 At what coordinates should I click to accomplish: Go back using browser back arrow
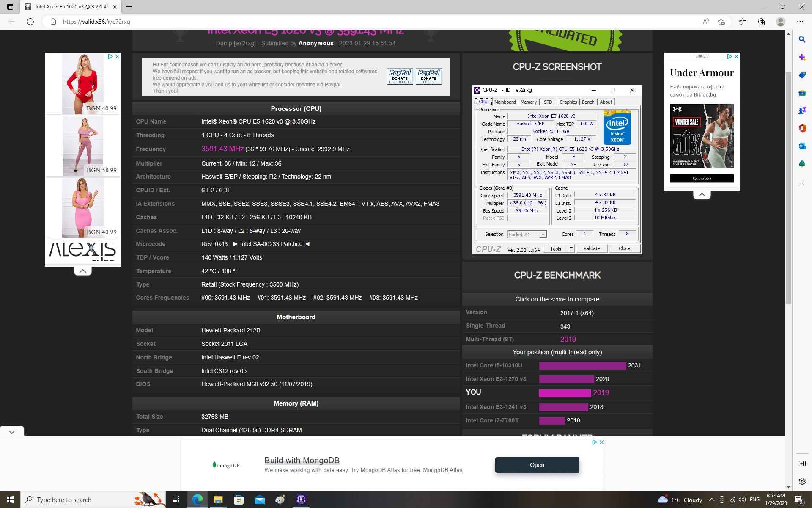(x=12, y=22)
